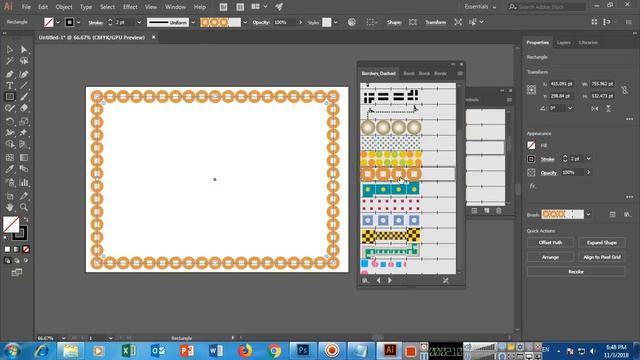Open the Essentials workspace dropdown
Viewport: 640px width, 360px height.
(x=480, y=7)
